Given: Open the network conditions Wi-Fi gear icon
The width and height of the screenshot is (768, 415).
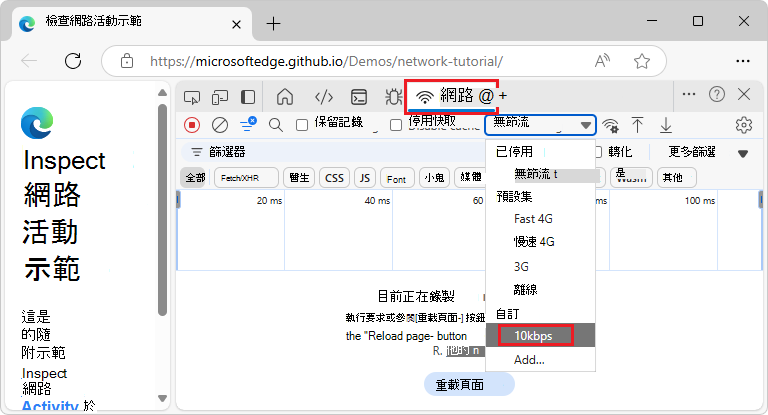Looking at the screenshot, I should [x=610, y=125].
